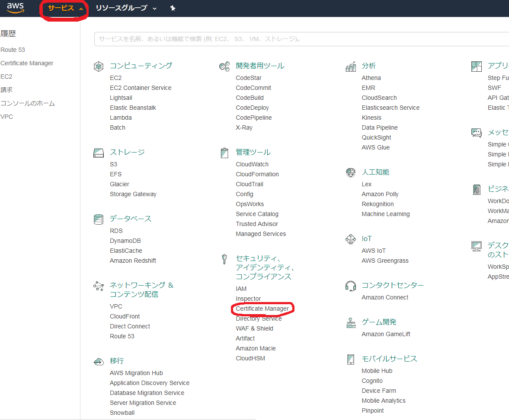Open Route 53 from the 履歴 list
The image size is (509, 420).
pyautogui.click(x=13, y=50)
